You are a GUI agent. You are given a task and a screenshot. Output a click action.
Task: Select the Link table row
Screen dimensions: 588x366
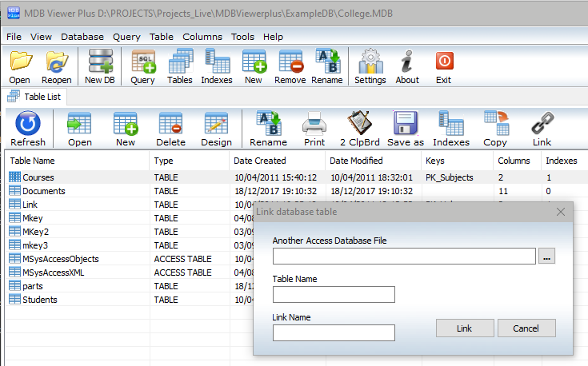click(130, 205)
